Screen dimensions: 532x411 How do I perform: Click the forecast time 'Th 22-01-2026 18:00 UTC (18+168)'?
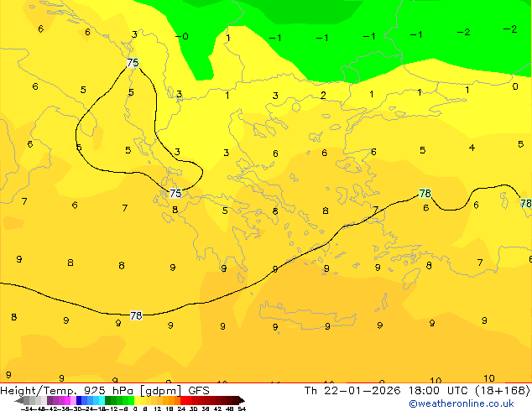tap(417, 391)
